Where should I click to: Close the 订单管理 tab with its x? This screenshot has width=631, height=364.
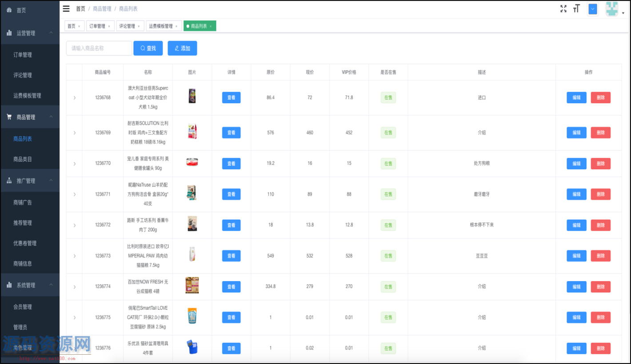pyautogui.click(x=109, y=27)
